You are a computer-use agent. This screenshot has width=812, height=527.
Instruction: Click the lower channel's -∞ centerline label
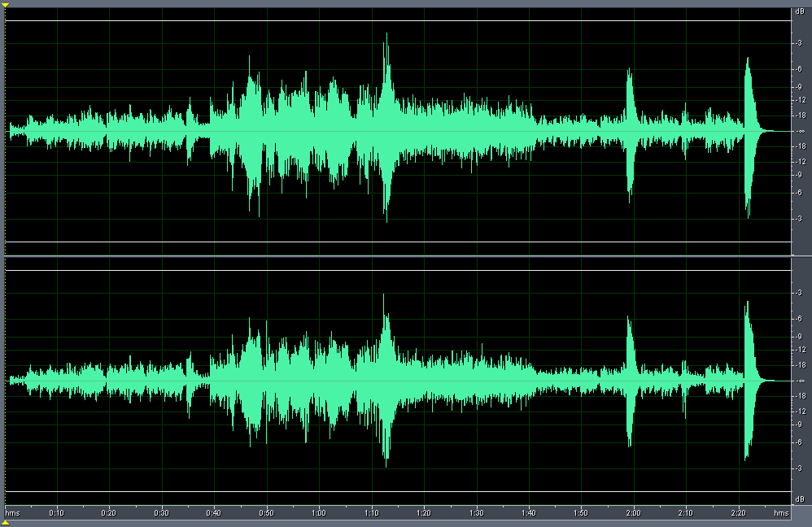(x=801, y=381)
